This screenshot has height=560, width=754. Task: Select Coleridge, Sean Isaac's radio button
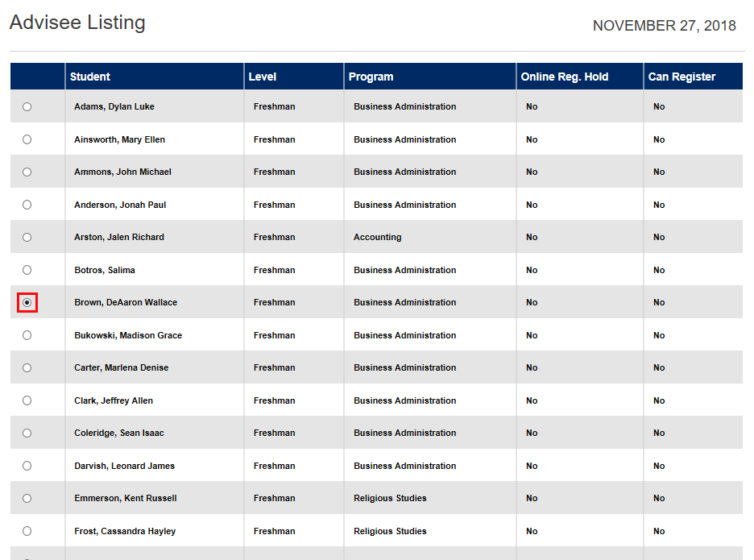[27, 433]
